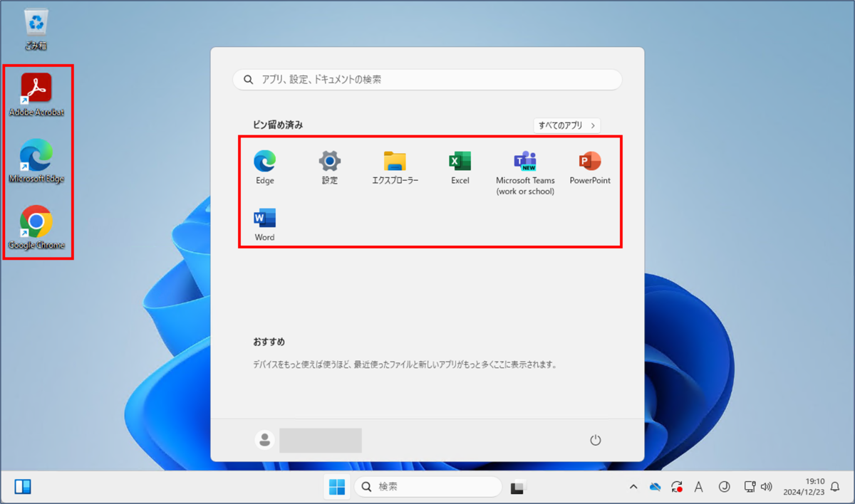855x504 pixels.
Task: Click the sync tray icon with red dot
Action: [x=677, y=487]
